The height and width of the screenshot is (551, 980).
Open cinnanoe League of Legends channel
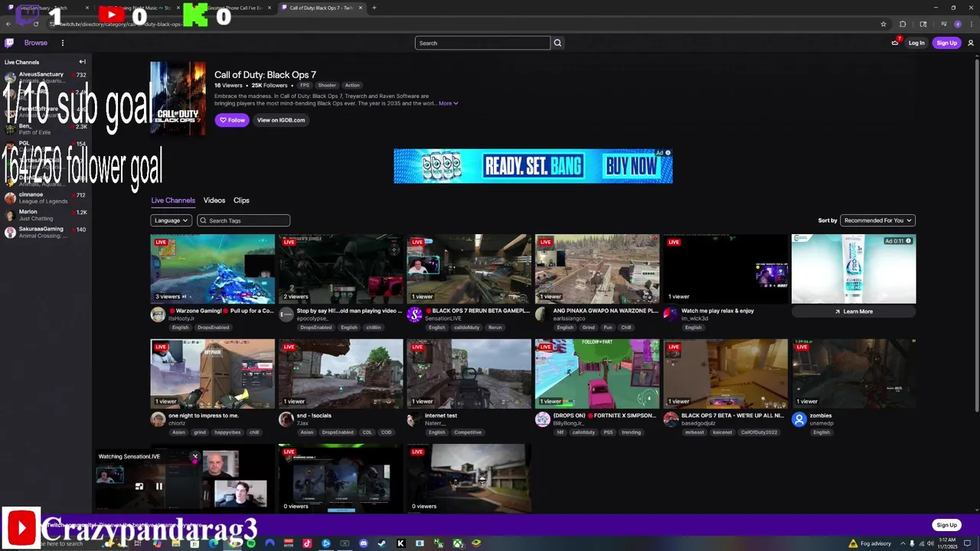46,197
